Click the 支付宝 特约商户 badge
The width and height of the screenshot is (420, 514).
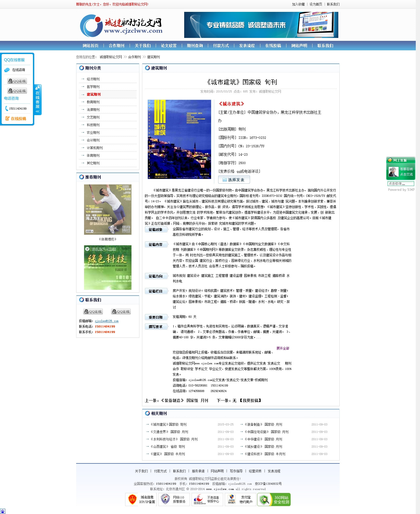coord(240,499)
